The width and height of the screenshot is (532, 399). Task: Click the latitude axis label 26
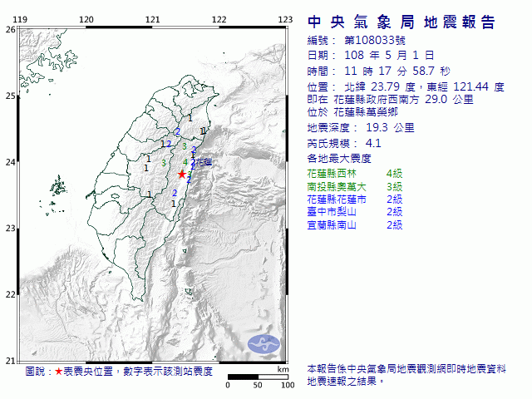coord(10,30)
